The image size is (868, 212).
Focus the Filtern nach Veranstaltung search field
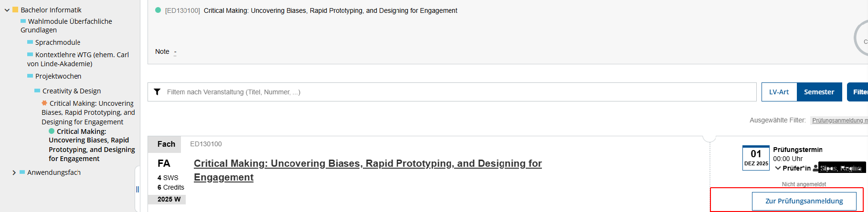tap(458, 92)
